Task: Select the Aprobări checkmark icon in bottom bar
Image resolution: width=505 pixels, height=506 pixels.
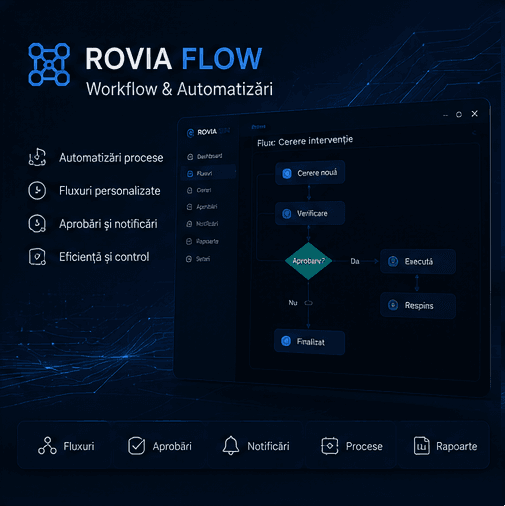Action: click(136, 446)
